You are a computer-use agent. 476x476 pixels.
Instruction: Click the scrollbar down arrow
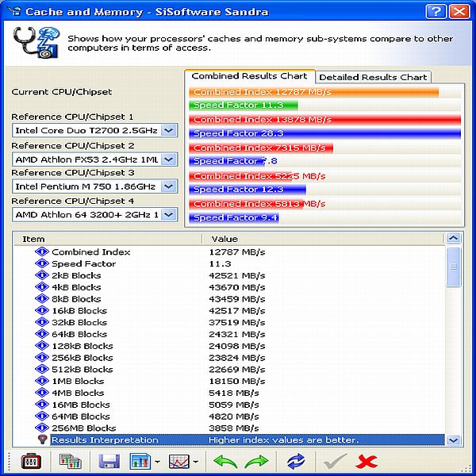pos(454,440)
